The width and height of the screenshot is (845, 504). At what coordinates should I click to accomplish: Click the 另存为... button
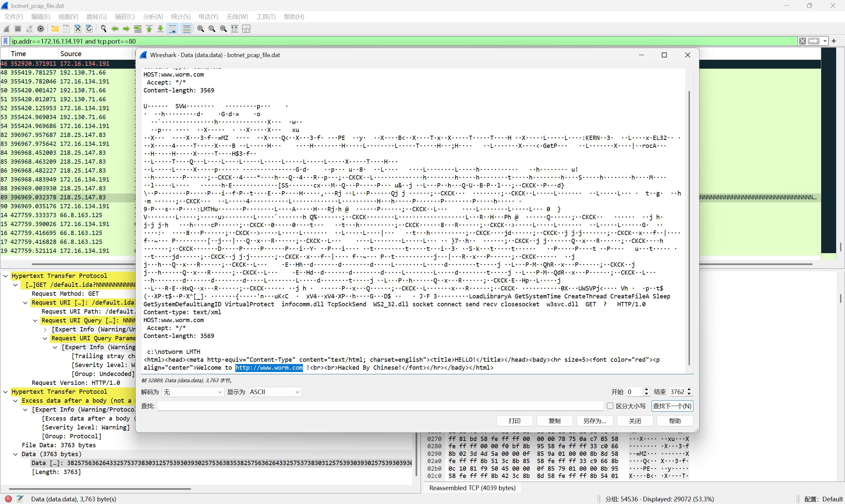point(594,421)
